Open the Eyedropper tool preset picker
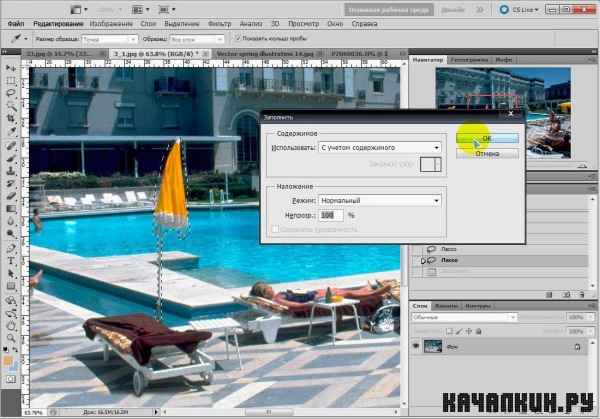This screenshot has height=419, width=600. click(19, 39)
